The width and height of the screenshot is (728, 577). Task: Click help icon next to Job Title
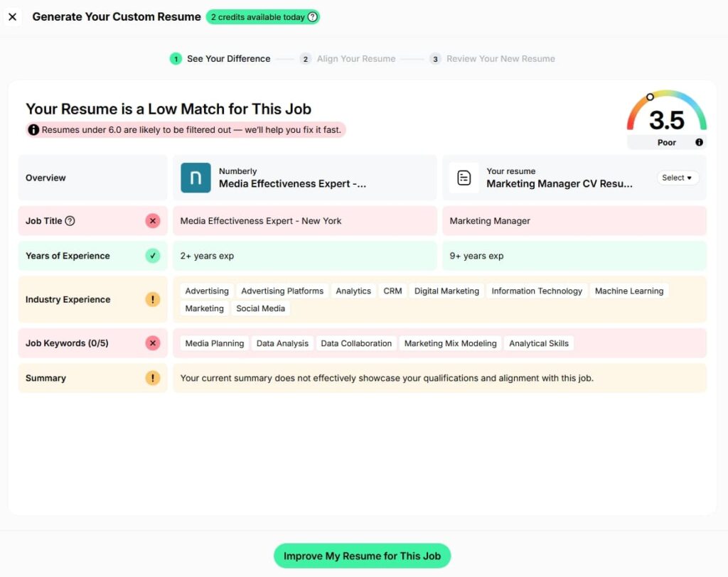pos(70,221)
